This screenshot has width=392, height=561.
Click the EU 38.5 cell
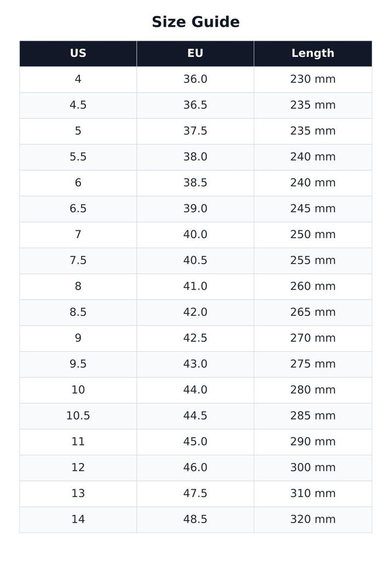(195, 183)
